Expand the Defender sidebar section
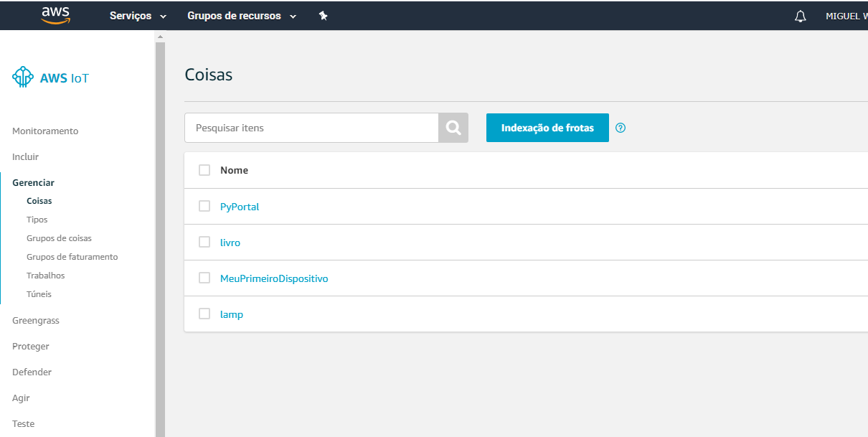 point(32,372)
